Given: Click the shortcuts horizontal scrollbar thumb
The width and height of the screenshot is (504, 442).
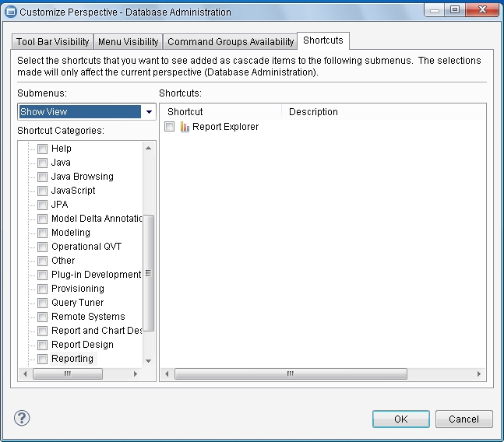Looking at the screenshot, I should tap(290, 374).
